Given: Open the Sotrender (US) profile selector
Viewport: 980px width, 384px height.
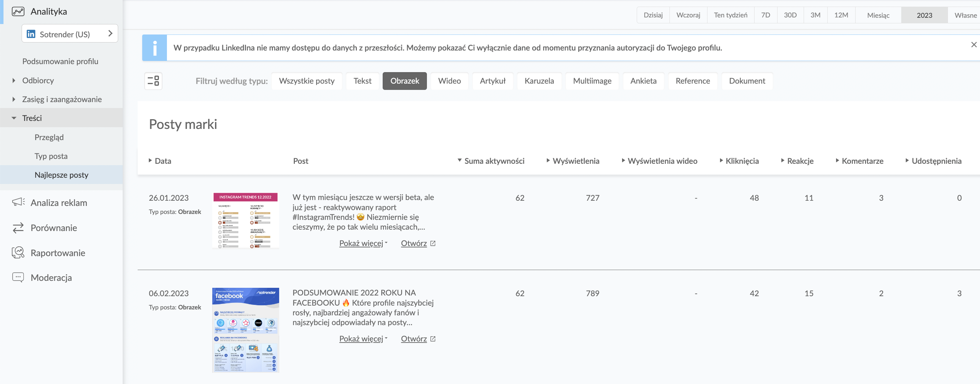Looking at the screenshot, I should (x=70, y=34).
